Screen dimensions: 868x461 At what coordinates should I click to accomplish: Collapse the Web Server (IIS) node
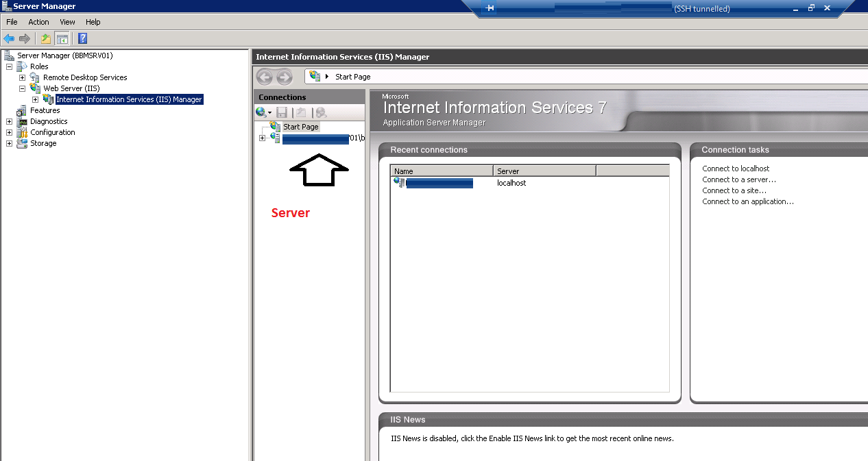[22, 88]
